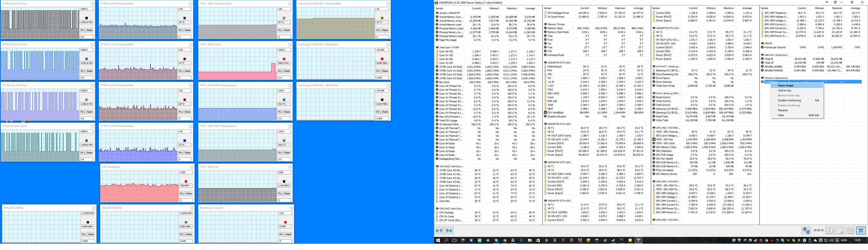
Task: Select the Aktuális Letöltés sensor row
Action: pos(811,67)
